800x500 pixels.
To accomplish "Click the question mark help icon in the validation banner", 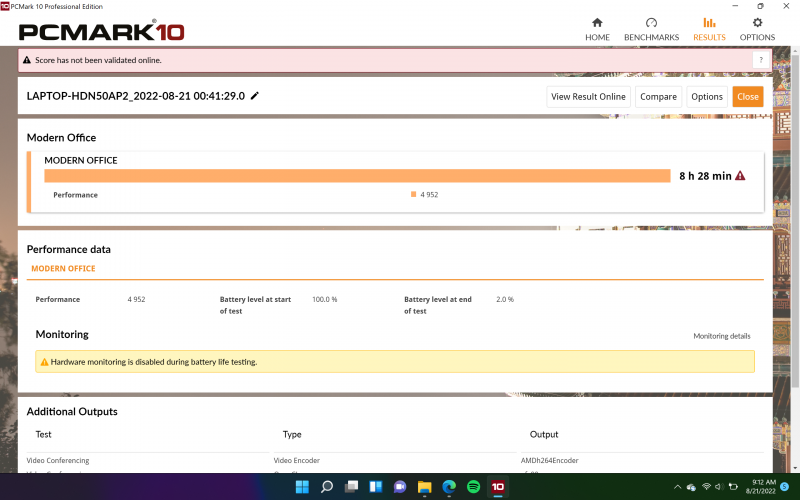I will point(761,60).
